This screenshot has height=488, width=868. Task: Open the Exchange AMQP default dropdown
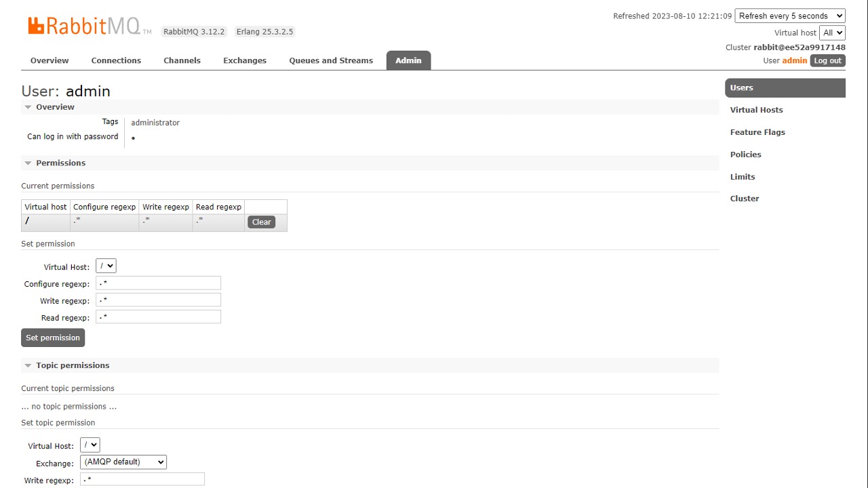pos(123,462)
